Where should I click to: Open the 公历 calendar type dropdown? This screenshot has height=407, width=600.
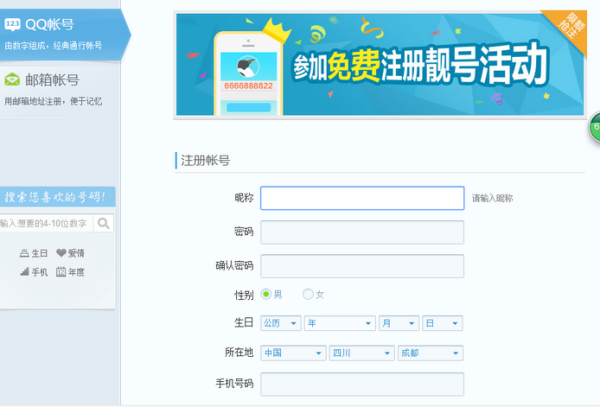point(281,323)
